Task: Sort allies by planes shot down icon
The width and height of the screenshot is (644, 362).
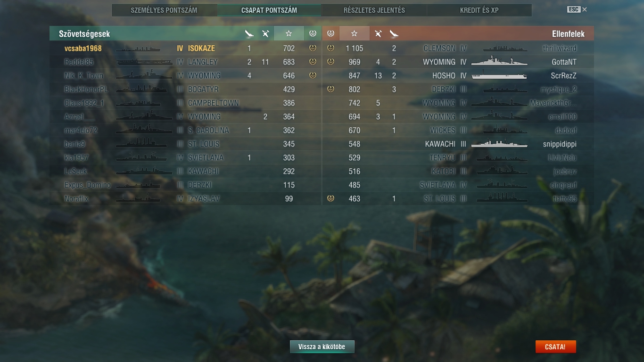Action: pos(265,33)
